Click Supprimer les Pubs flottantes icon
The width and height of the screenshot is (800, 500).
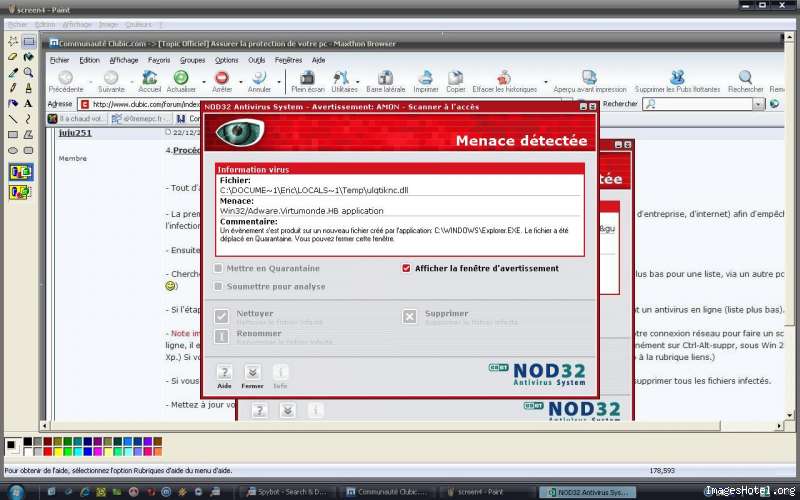[x=677, y=78]
